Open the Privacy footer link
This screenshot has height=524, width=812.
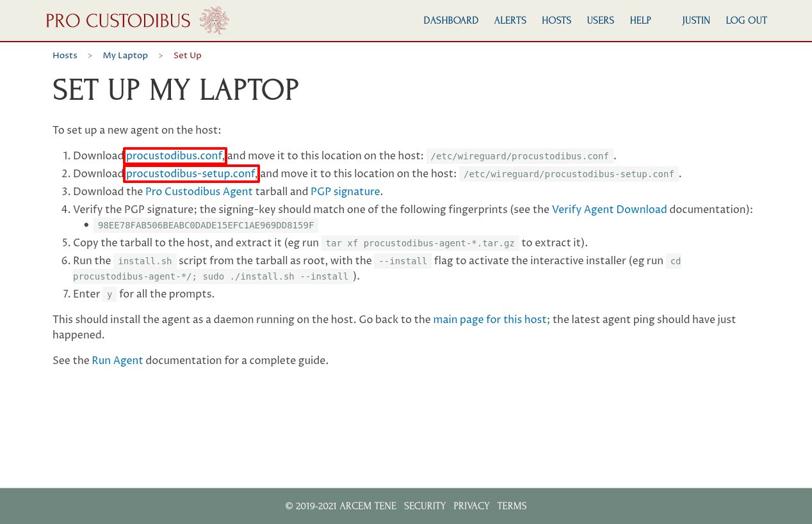(471, 506)
